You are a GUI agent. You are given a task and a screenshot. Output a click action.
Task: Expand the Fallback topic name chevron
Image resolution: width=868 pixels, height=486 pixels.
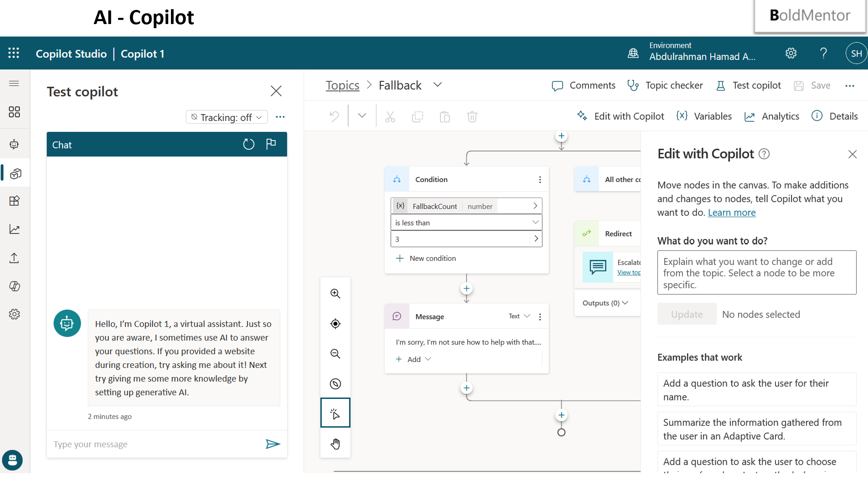point(437,85)
